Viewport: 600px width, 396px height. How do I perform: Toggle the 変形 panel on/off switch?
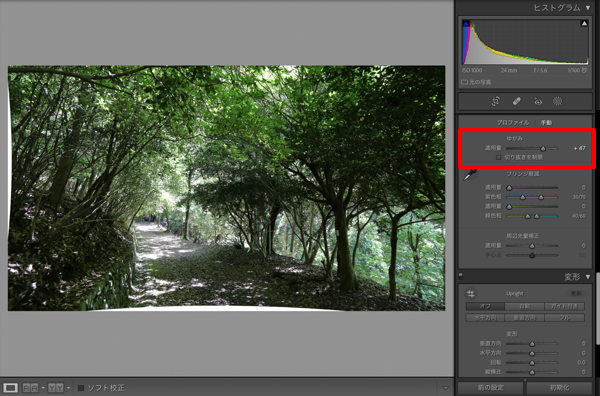pyautogui.click(x=460, y=275)
